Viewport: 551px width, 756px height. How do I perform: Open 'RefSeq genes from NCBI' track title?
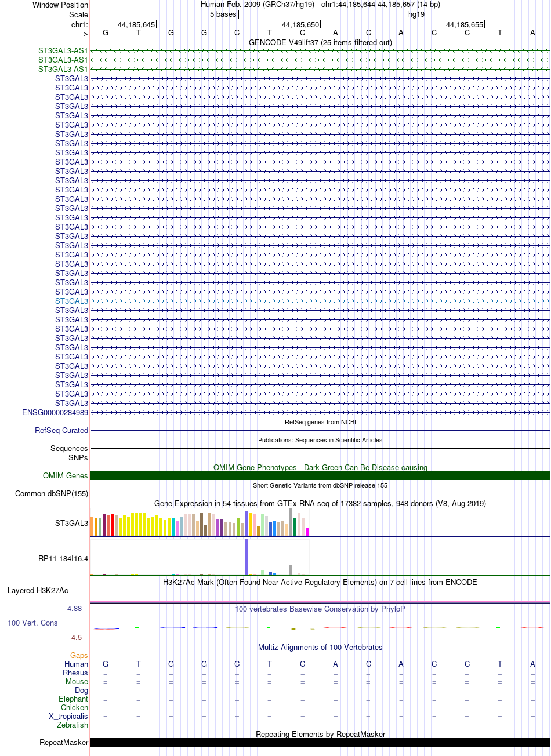click(x=320, y=422)
